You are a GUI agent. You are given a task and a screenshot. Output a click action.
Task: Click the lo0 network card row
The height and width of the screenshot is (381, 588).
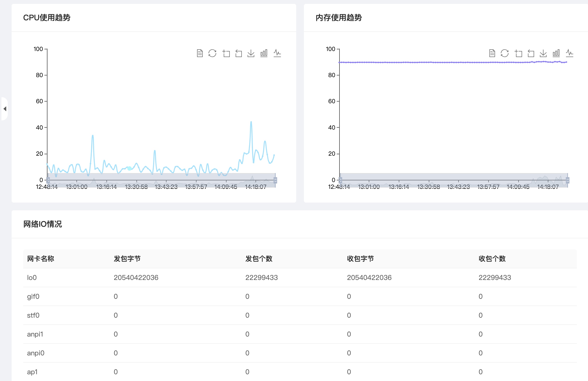click(x=32, y=278)
